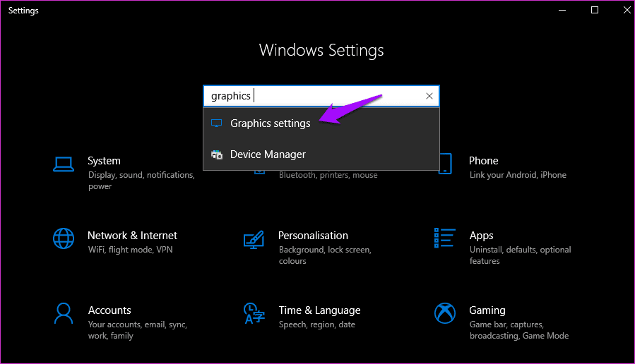Image resolution: width=635 pixels, height=364 pixels.
Task: Click 'Speech, region, date' description
Action: click(316, 324)
